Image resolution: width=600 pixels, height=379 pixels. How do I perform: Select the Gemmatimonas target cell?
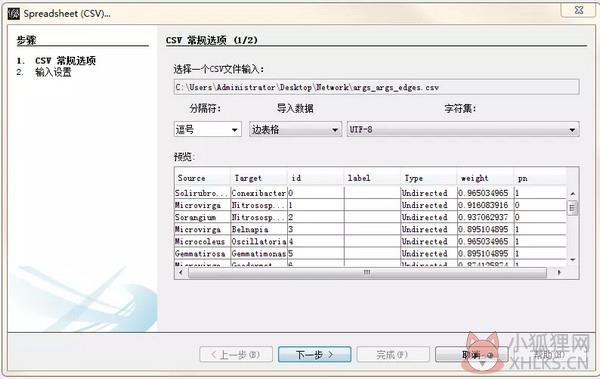pos(259,253)
